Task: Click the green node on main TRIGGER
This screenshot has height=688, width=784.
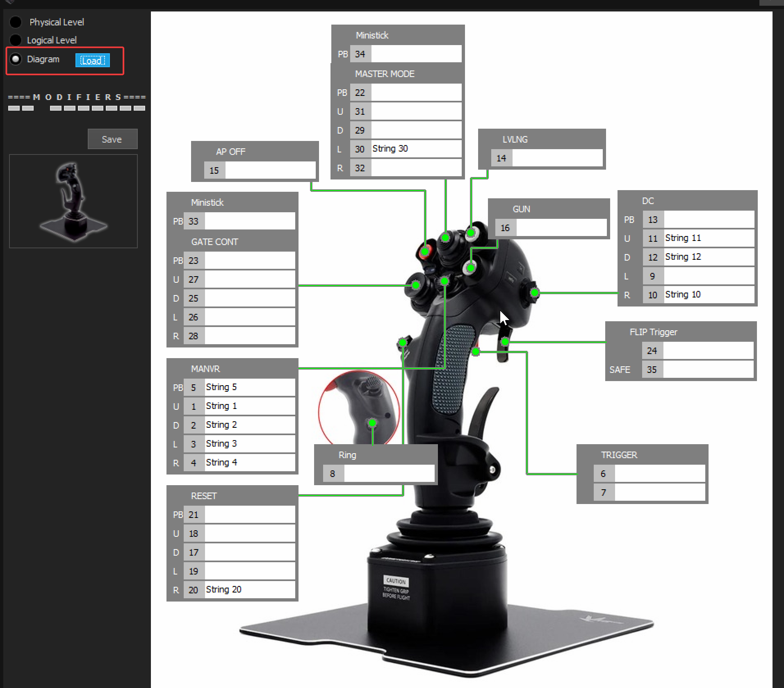Action: (476, 351)
